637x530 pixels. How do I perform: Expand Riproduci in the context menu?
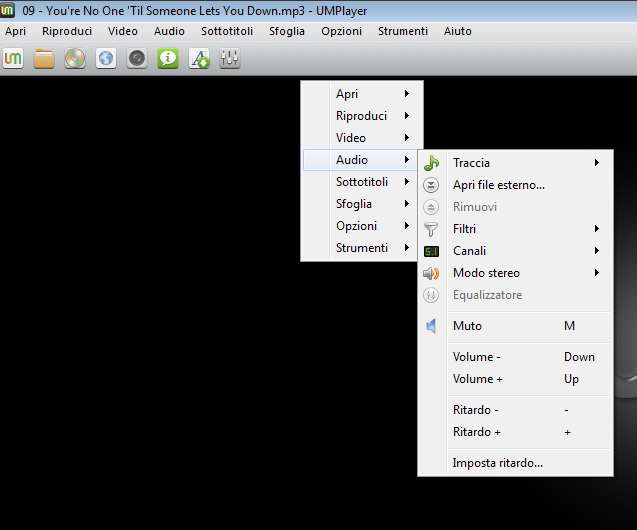click(362, 116)
